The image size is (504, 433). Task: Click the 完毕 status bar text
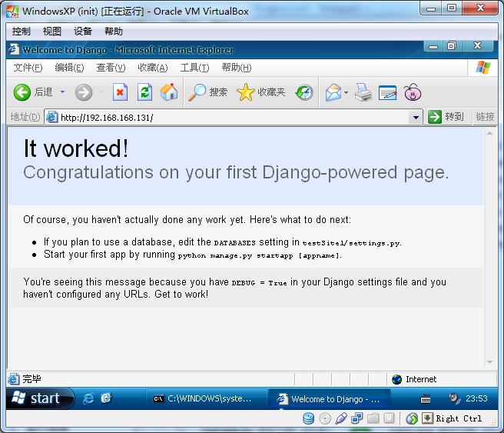click(31, 379)
